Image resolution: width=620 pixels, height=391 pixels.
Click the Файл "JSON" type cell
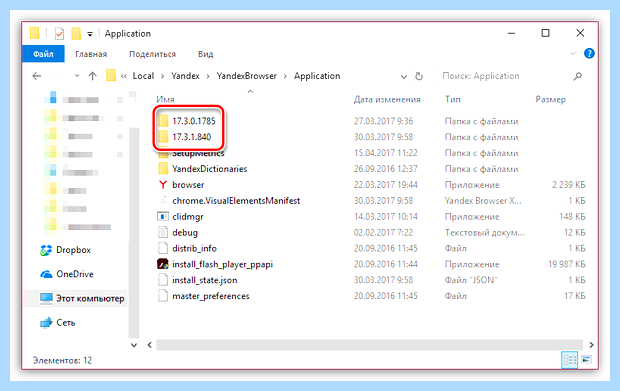(x=471, y=280)
